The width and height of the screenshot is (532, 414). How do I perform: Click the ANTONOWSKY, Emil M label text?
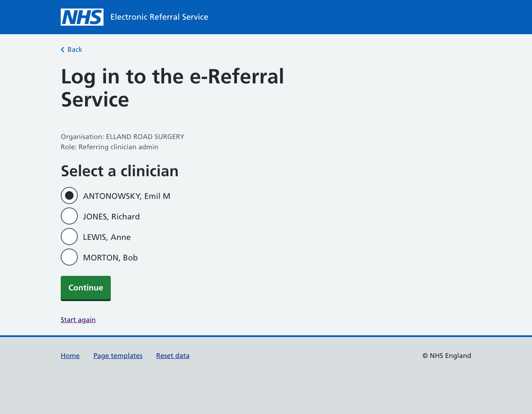tap(127, 196)
